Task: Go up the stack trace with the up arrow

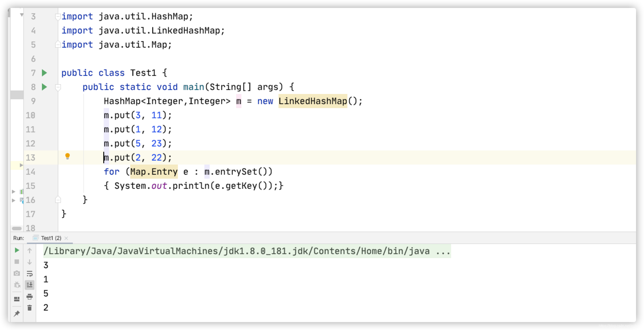Action: [30, 251]
